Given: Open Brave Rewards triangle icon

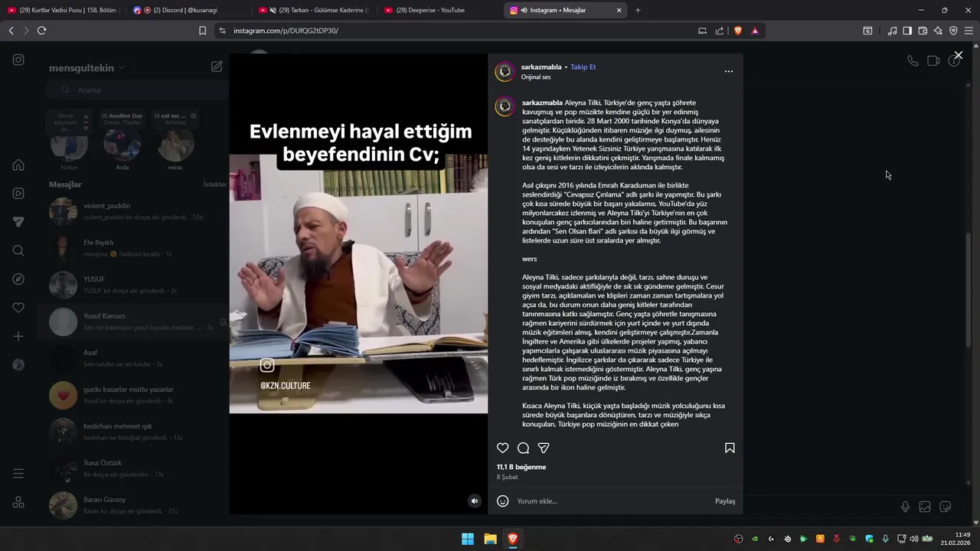Looking at the screenshot, I should coord(755,31).
